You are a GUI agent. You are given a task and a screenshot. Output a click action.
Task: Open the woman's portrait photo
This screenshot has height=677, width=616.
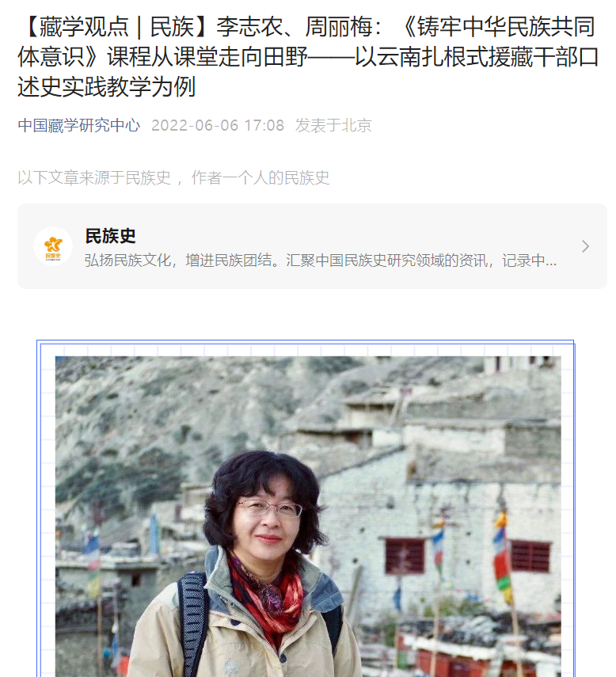pos(308,516)
